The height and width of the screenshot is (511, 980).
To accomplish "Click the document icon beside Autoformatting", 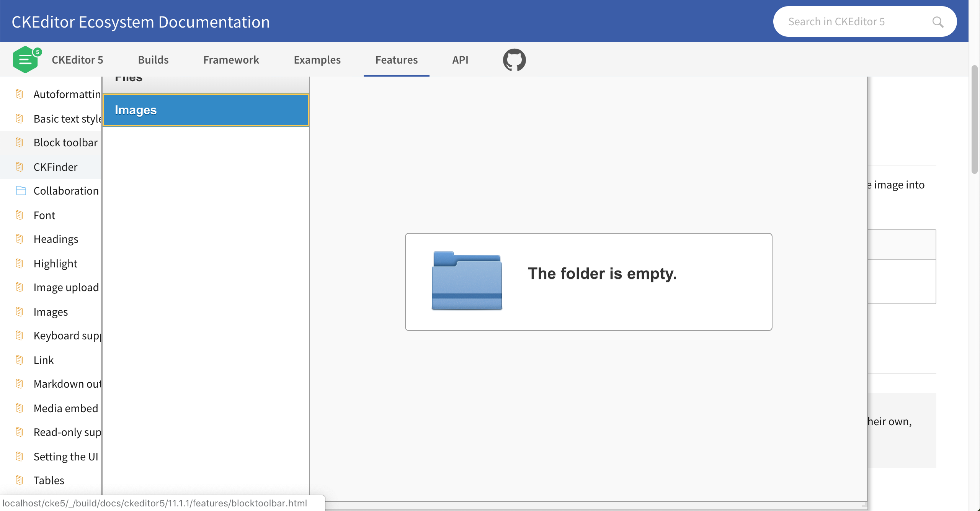I will (x=20, y=94).
